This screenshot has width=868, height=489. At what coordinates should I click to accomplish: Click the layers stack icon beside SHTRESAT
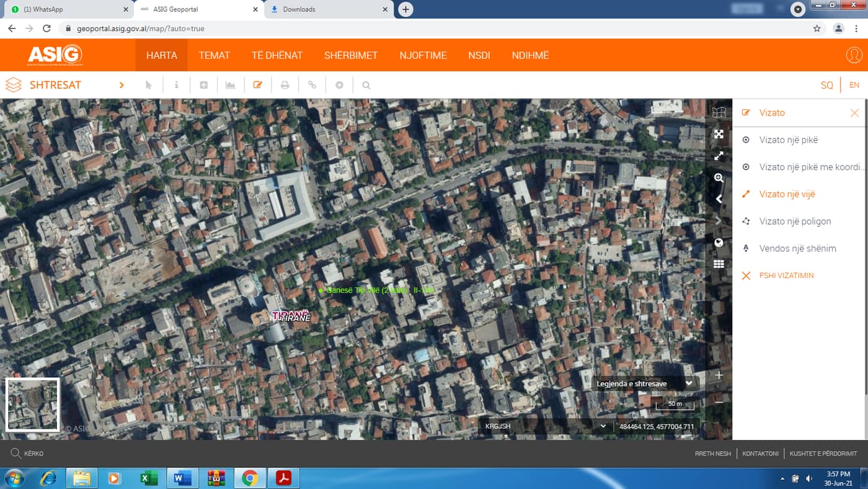pos(14,85)
